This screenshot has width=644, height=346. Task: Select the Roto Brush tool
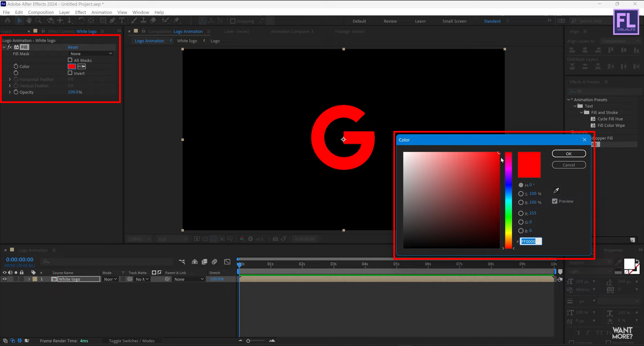[165, 21]
